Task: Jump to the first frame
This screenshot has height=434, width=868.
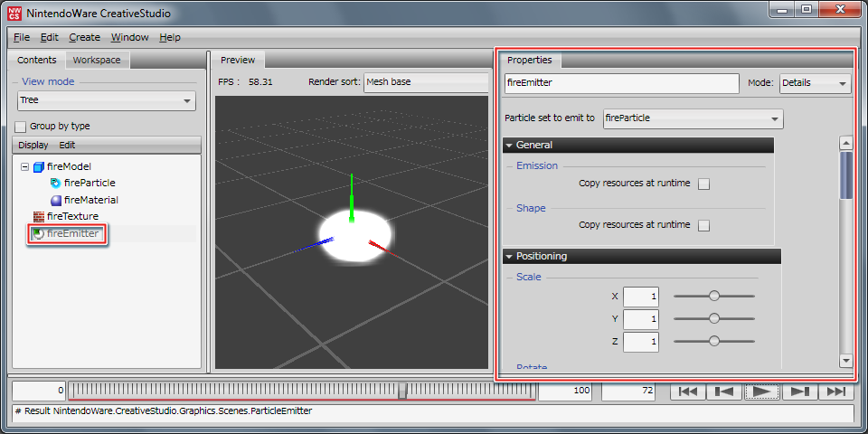Action: pos(687,392)
